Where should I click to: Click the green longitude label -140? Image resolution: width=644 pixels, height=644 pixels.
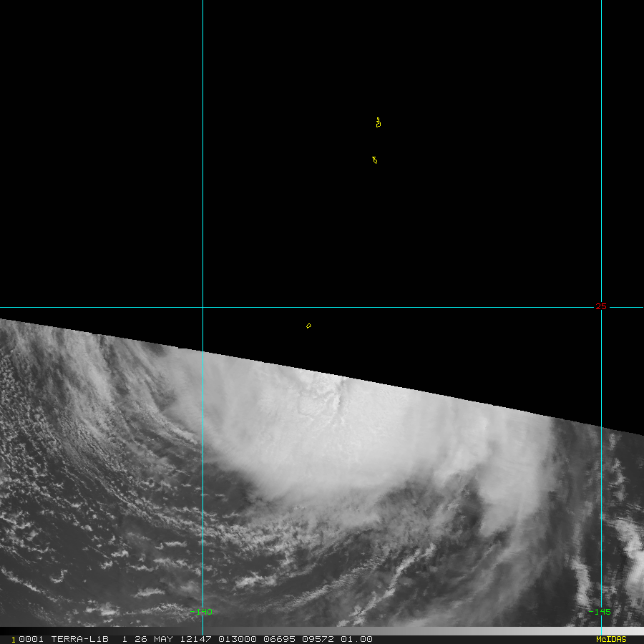[x=201, y=612]
